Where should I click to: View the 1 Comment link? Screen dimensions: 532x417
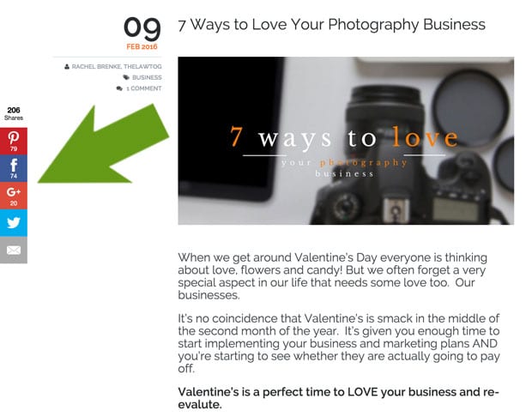tap(144, 88)
